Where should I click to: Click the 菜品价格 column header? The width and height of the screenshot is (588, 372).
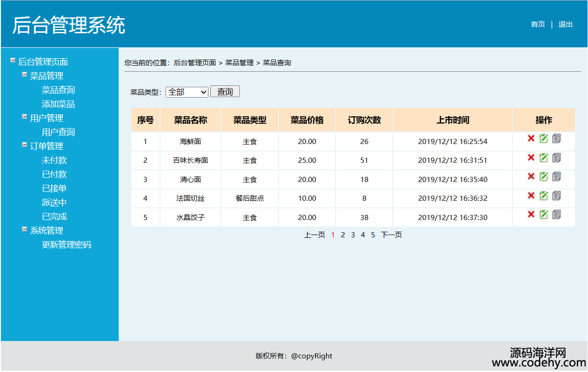coord(307,120)
